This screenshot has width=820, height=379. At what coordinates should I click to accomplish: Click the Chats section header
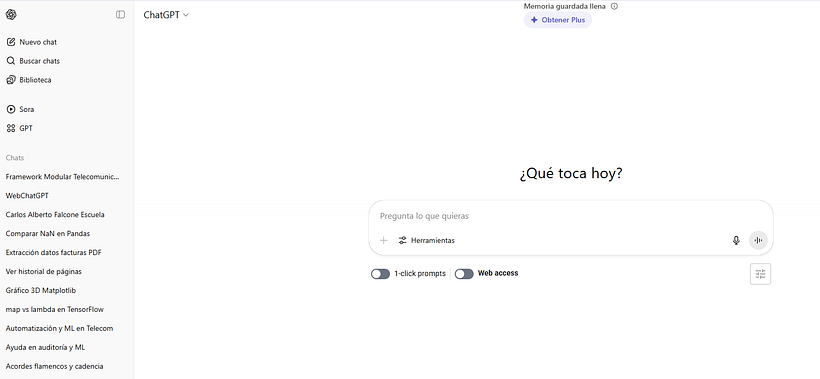tap(15, 158)
